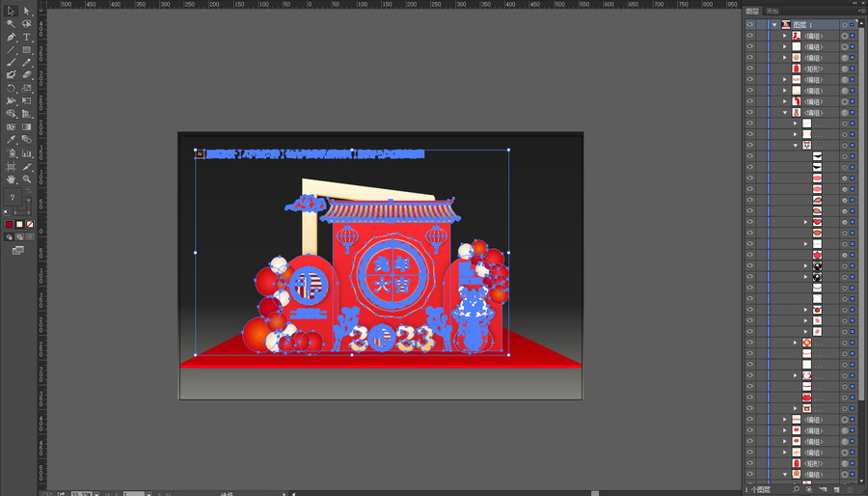The height and width of the screenshot is (496, 868).
Task: Open the zoom level dropdown in status bar
Action: [96, 493]
